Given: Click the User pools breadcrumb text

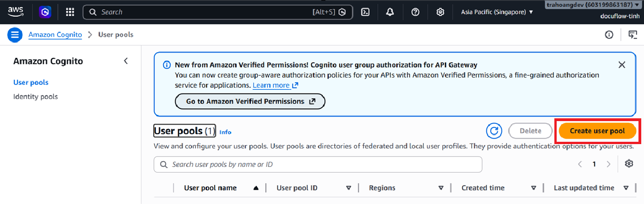Looking at the screenshot, I should (116, 35).
